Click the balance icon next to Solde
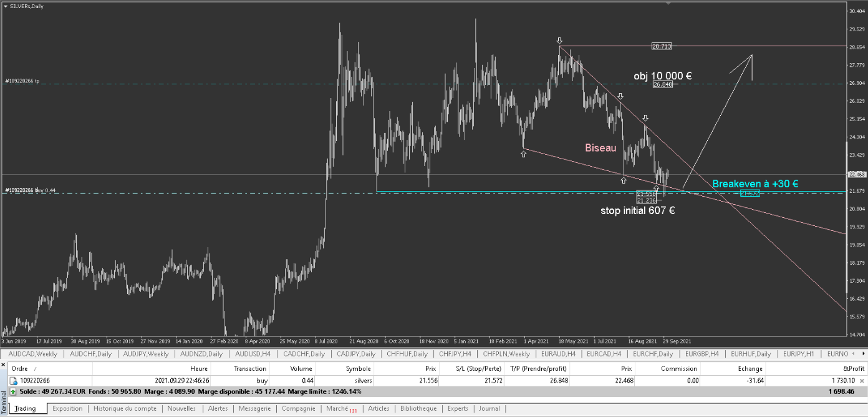Screen dimensions: 868x417 [13, 391]
